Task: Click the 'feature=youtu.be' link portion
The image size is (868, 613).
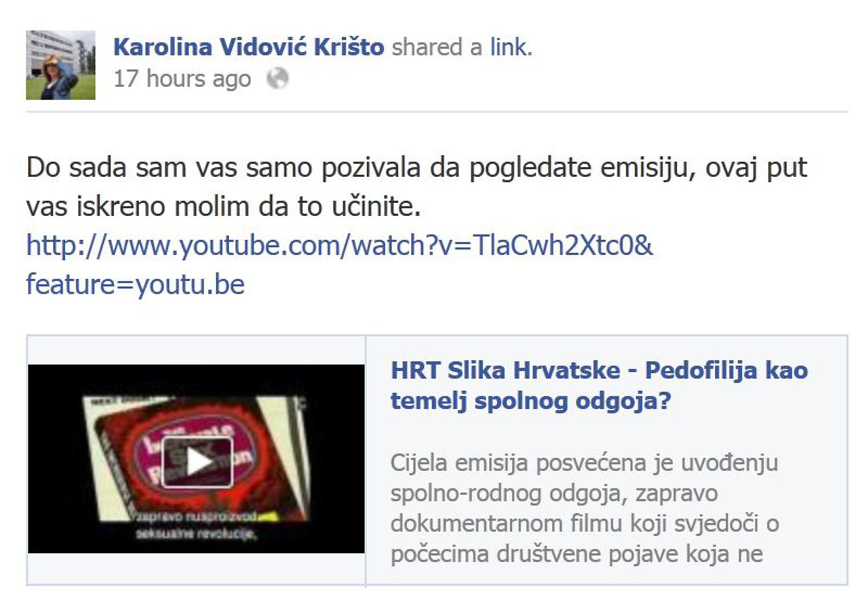Action: tap(135, 284)
